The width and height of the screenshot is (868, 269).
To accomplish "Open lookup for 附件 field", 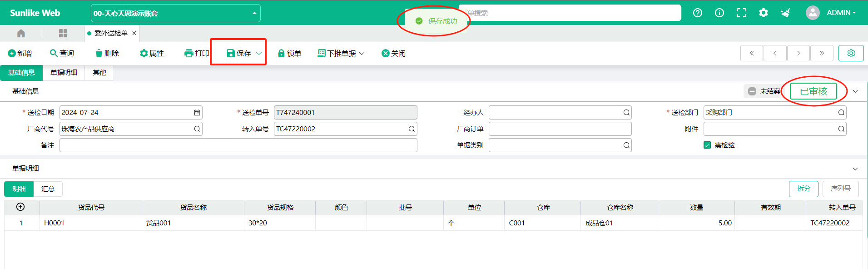I will [841, 129].
